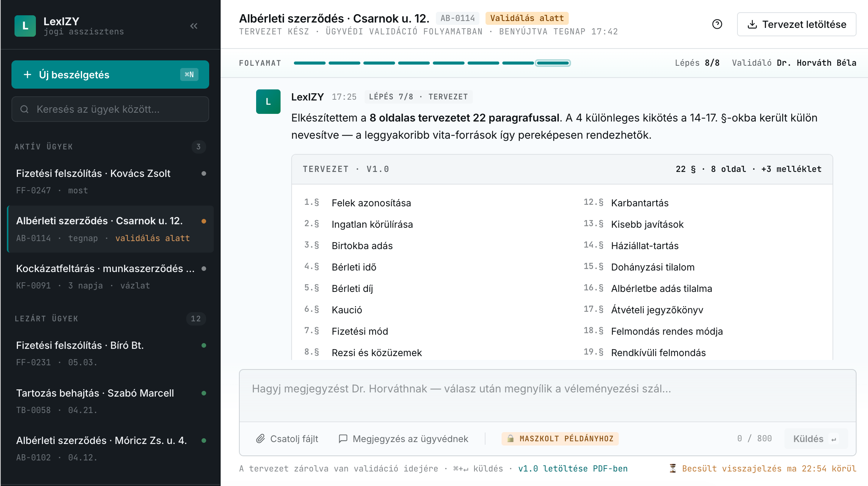The image size is (868, 486).
Task: Click the lock icon on masked badge
Action: tap(510, 439)
